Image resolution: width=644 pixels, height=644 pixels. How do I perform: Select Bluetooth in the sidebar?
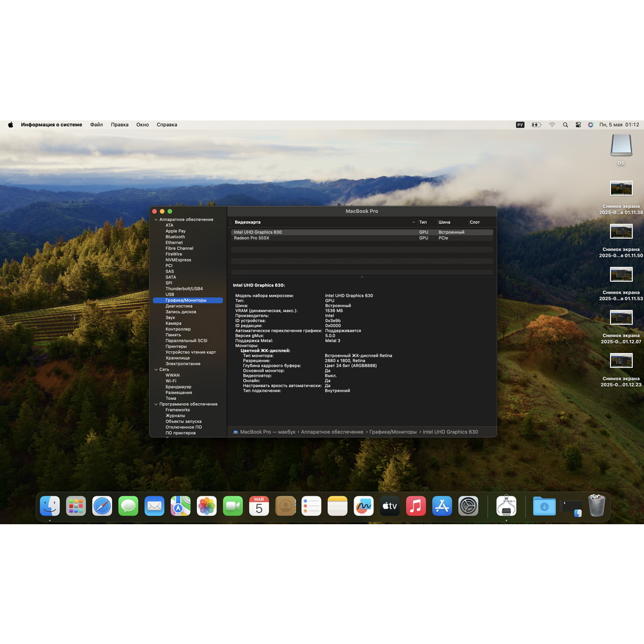point(175,237)
